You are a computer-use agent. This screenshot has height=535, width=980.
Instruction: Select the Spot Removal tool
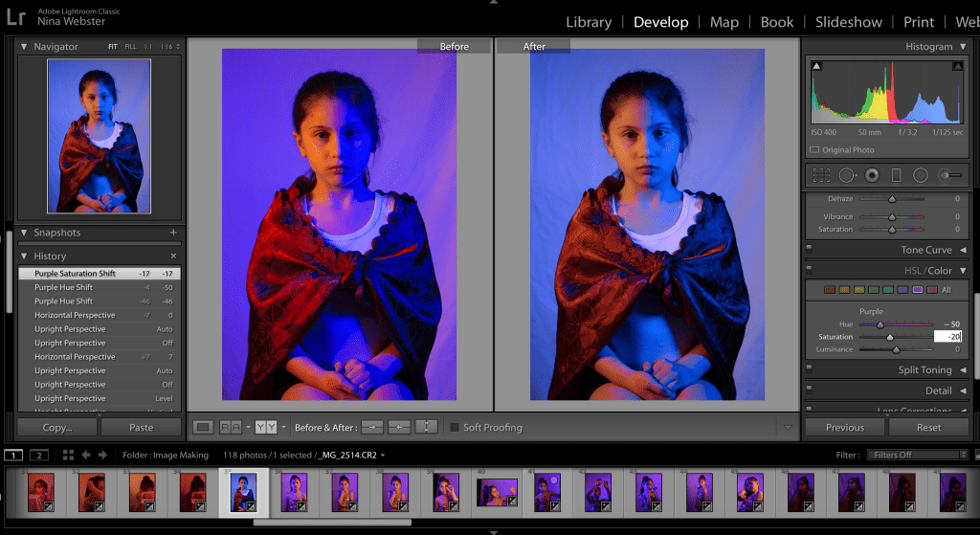pos(847,175)
